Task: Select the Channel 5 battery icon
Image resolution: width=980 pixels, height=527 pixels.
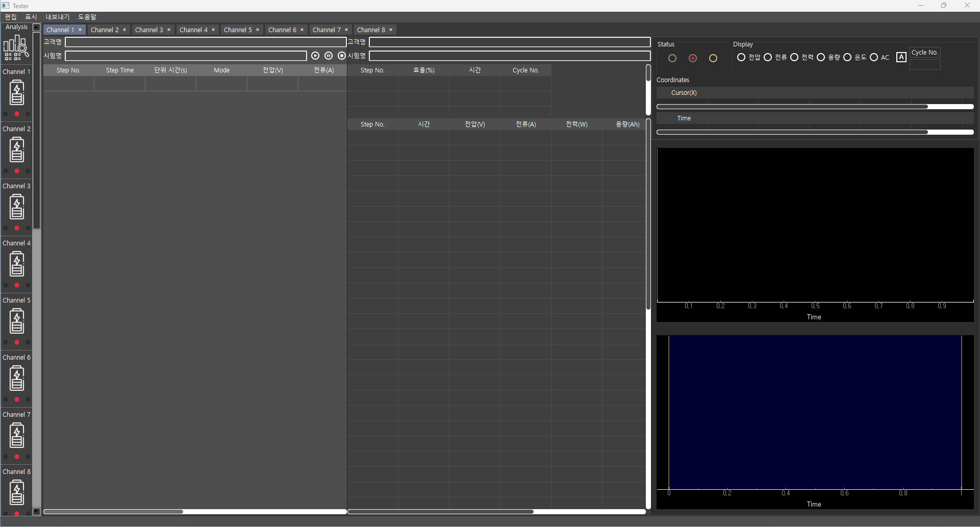Action: (x=17, y=321)
